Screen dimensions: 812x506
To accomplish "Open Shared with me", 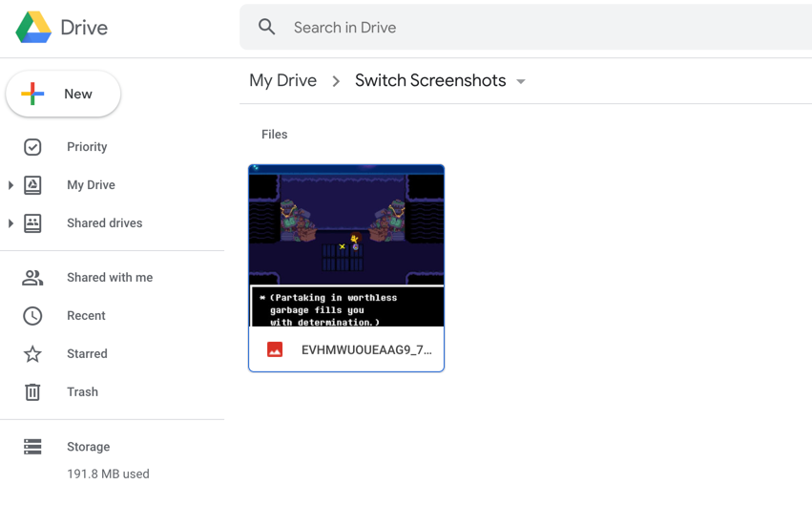I will click(x=110, y=278).
